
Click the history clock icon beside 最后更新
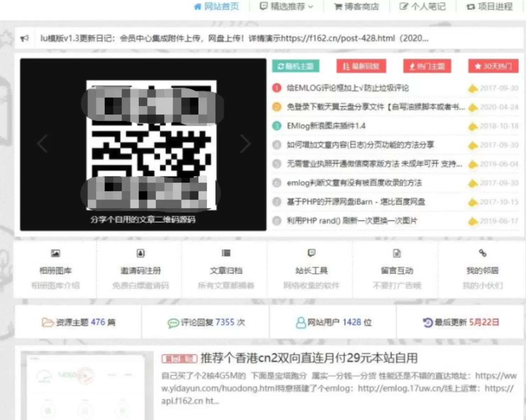tap(428, 322)
